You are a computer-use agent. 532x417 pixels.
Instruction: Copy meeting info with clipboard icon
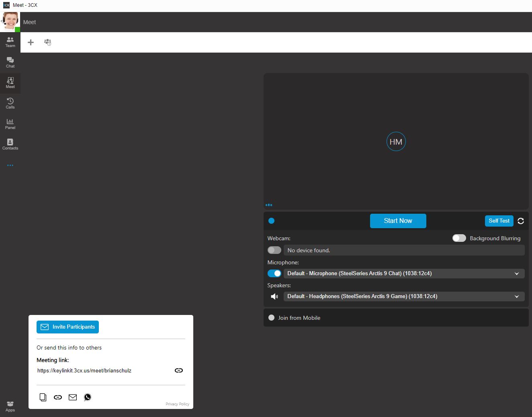(x=43, y=397)
